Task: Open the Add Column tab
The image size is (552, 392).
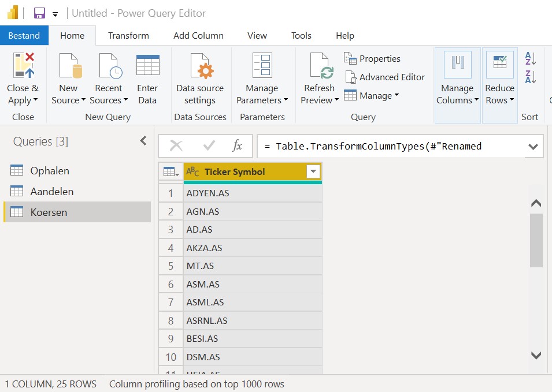Action: 198,36
